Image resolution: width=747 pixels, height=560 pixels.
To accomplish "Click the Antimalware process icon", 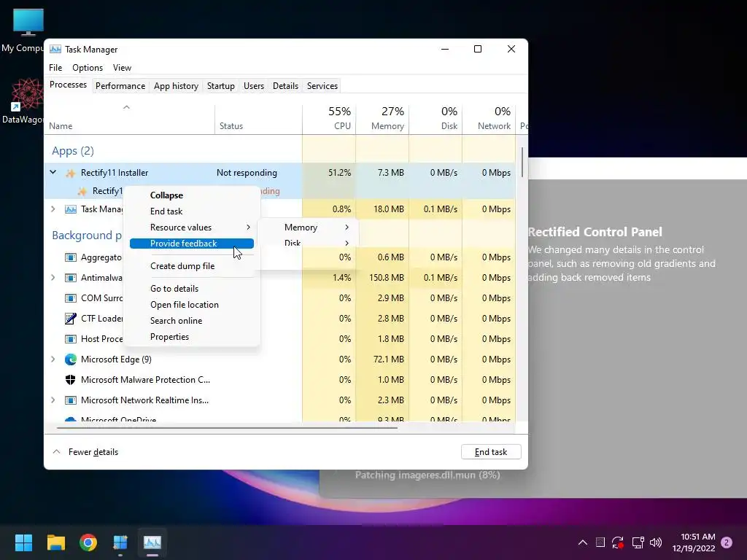I will (x=71, y=278).
